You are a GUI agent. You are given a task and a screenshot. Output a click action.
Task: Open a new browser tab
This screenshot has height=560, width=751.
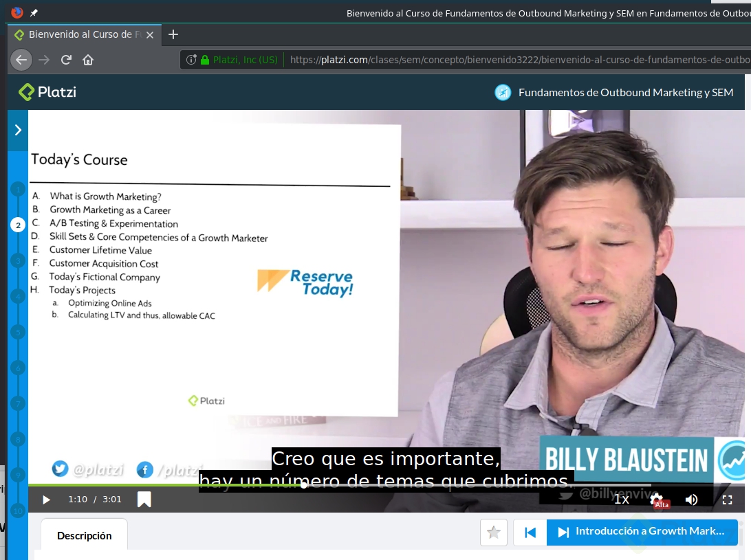[173, 34]
